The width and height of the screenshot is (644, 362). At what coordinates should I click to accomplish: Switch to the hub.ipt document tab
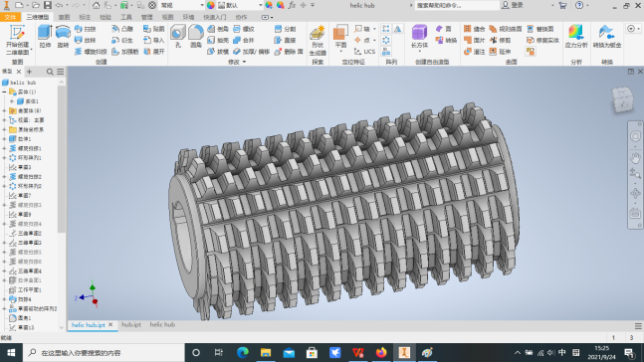[x=131, y=324]
